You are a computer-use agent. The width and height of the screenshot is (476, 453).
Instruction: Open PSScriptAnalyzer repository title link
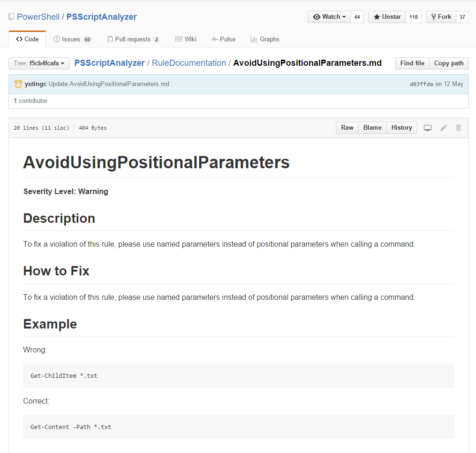tap(101, 17)
